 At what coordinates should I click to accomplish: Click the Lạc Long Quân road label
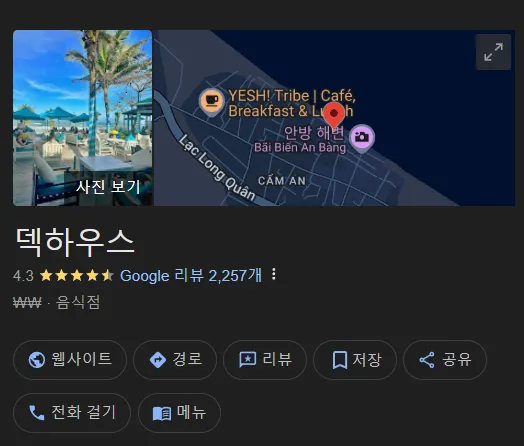tap(217, 169)
